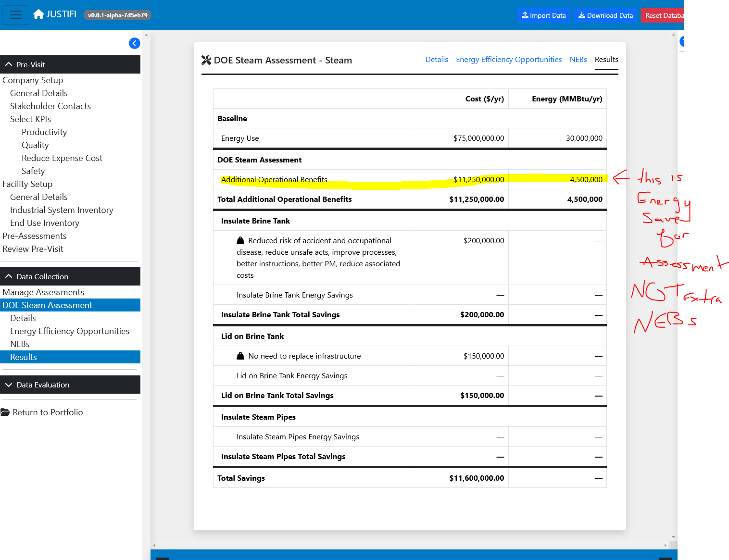Open Facility Setup in sidebar

coord(27,184)
